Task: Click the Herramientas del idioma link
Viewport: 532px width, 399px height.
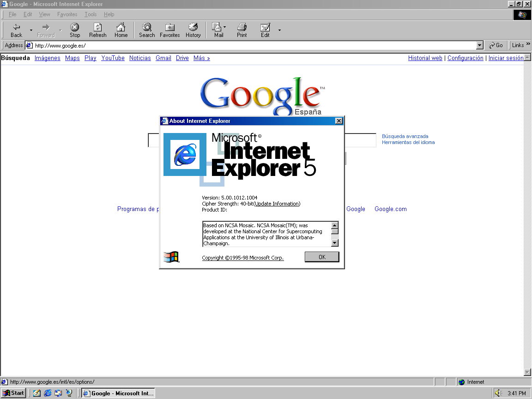Action: pyautogui.click(x=408, y=143)
